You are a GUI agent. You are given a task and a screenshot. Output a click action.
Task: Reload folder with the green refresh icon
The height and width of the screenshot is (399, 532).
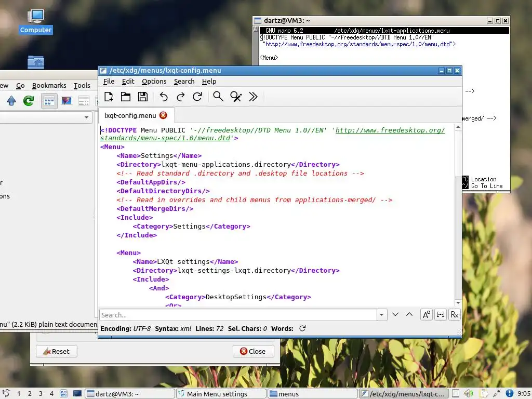pyautogui.click(x=29, y=101)
